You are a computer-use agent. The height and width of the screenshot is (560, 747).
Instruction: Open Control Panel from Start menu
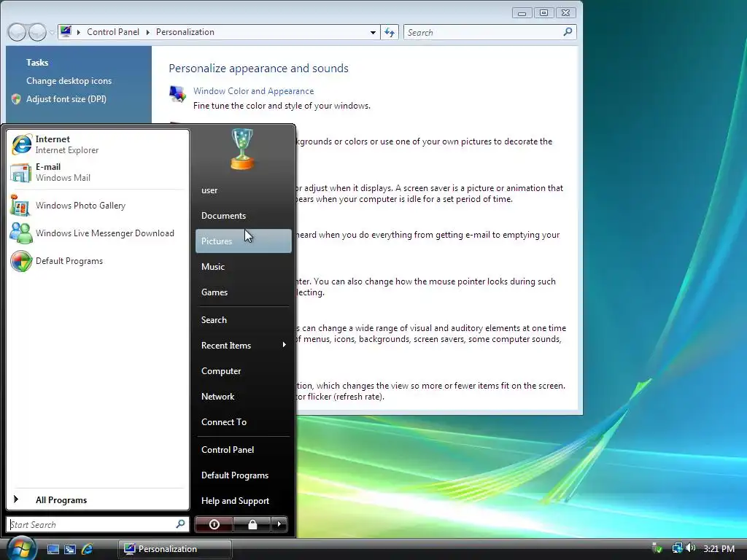(243, 449)
